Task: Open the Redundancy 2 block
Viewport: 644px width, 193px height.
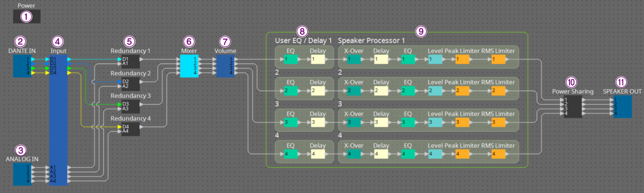Action: (x=131, y=84)
